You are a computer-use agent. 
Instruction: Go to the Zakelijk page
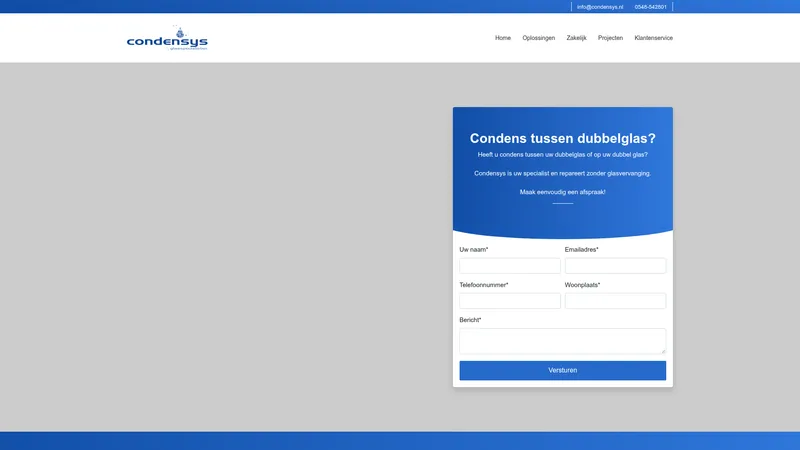click(576, 38)
